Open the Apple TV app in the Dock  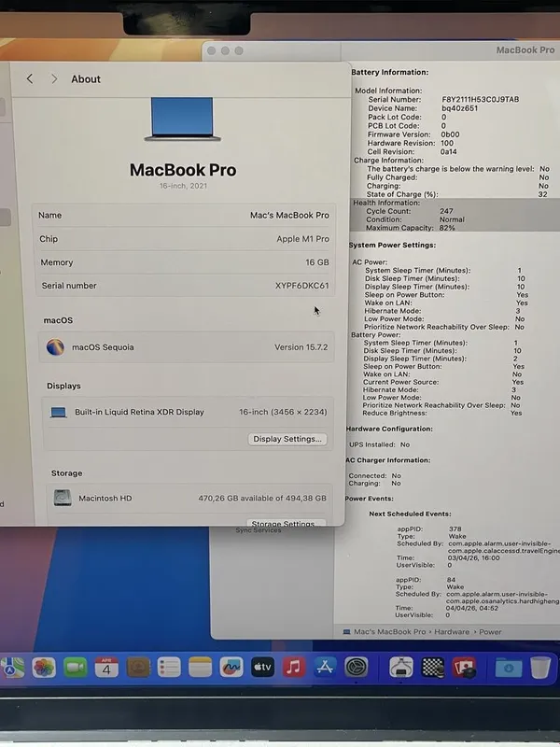[262, 668]
